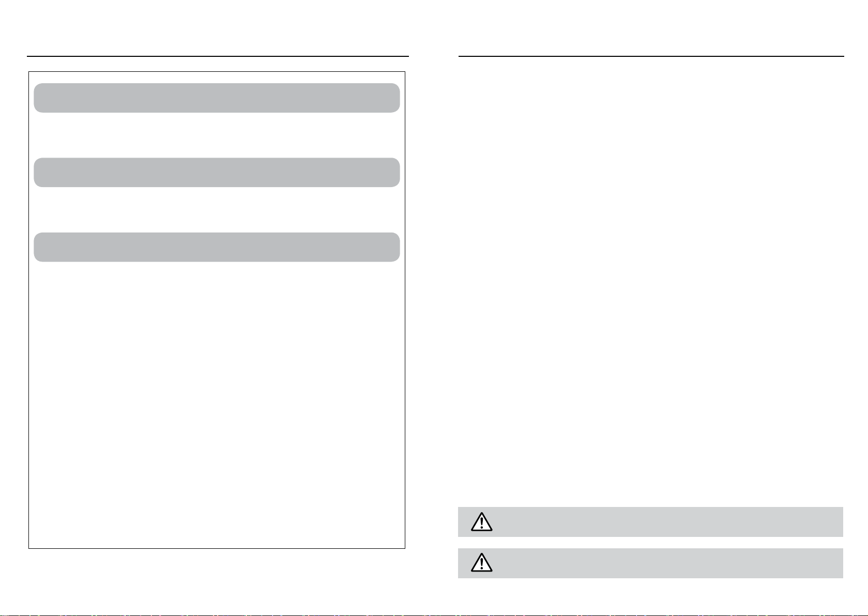Select the upper gray warning banner
The image size is (868, 616).
650,522
